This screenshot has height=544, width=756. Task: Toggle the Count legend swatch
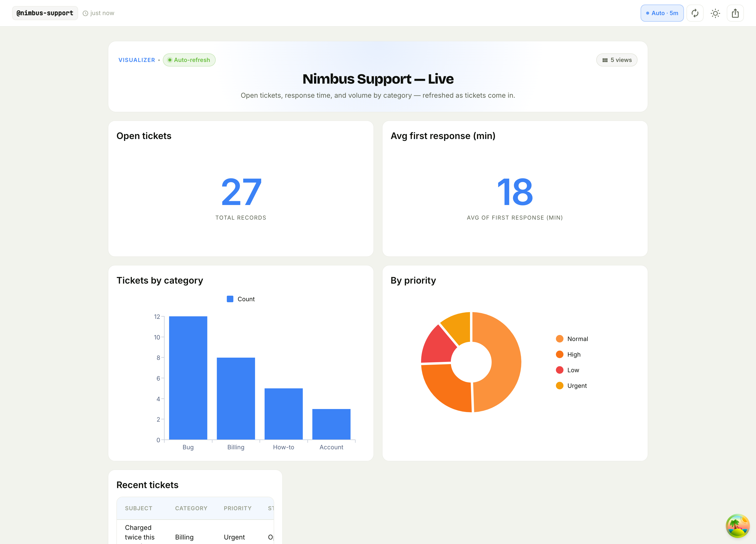(x=230, y=299)
